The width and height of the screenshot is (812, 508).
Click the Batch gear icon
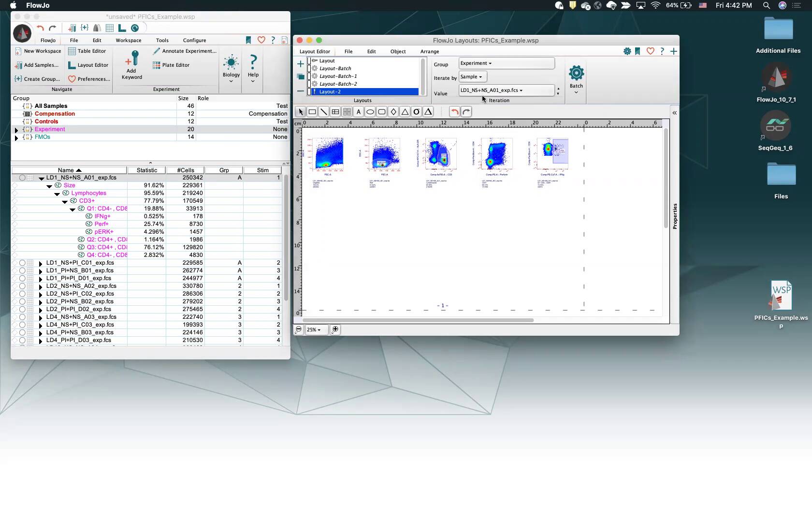click(576, 74)
